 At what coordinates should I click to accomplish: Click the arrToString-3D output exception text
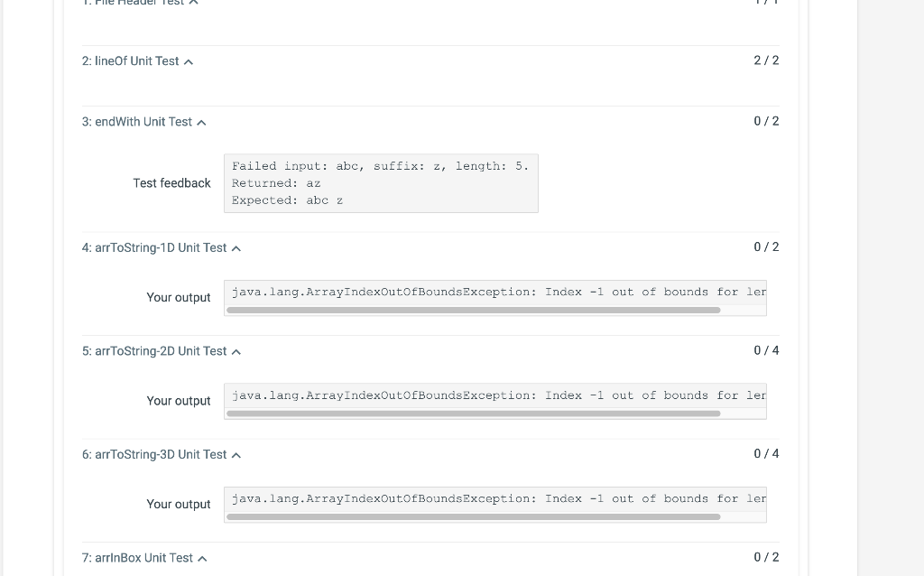click(496, 498)
